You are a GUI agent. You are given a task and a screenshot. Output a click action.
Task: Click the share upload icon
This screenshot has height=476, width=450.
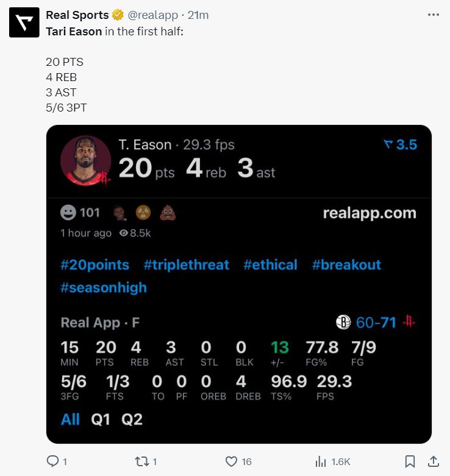(434, 461)
